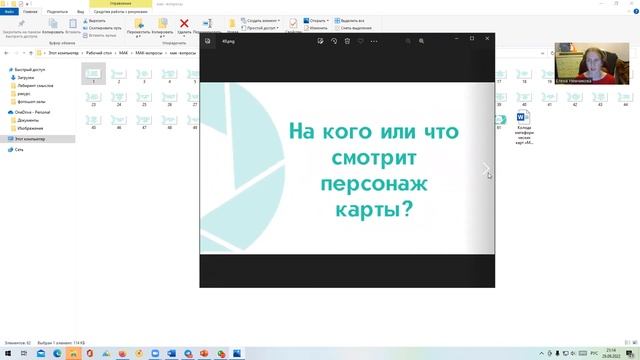Screen dimensions: 640x360
Task: Click the Paste icon in the Explorer ribbon
Action: (73, 24)
